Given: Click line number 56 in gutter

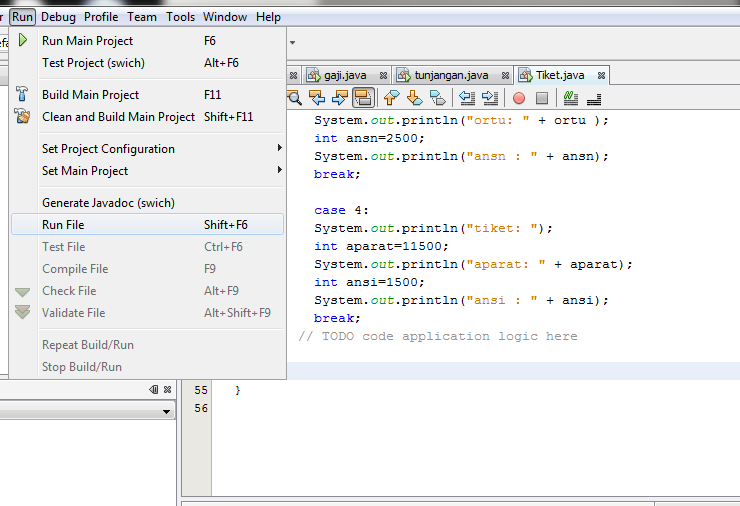Looking at the screenshot, I should coord(201,408).
